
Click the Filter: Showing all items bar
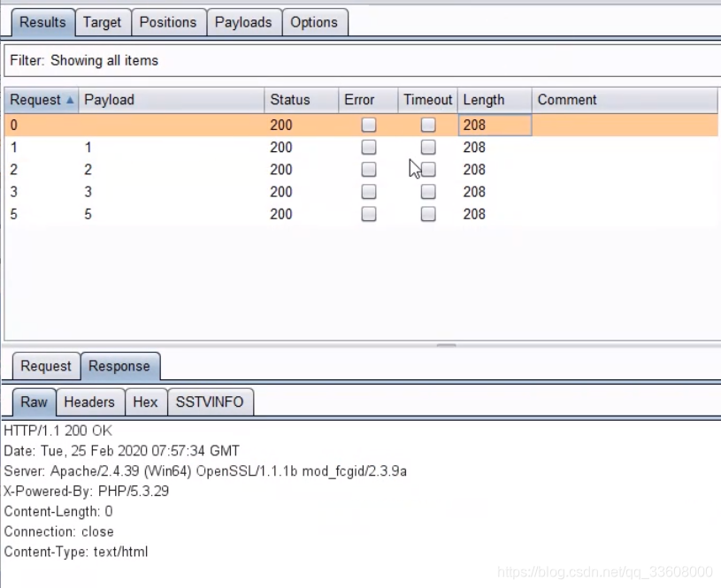363,60
